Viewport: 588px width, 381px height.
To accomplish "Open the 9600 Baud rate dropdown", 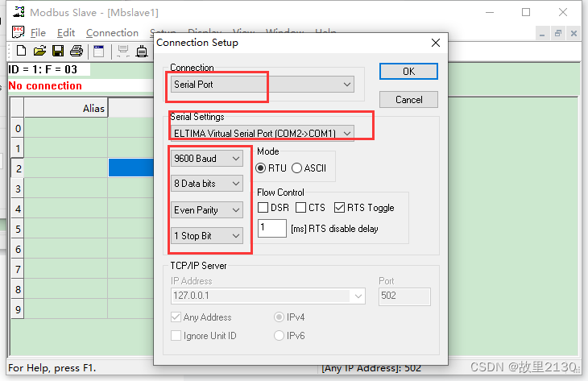I will 207,158.
